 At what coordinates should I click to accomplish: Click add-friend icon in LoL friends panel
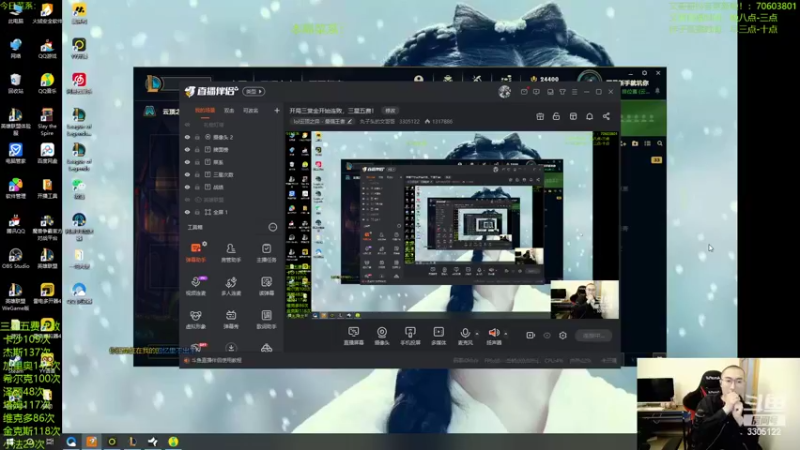(623, 144)
